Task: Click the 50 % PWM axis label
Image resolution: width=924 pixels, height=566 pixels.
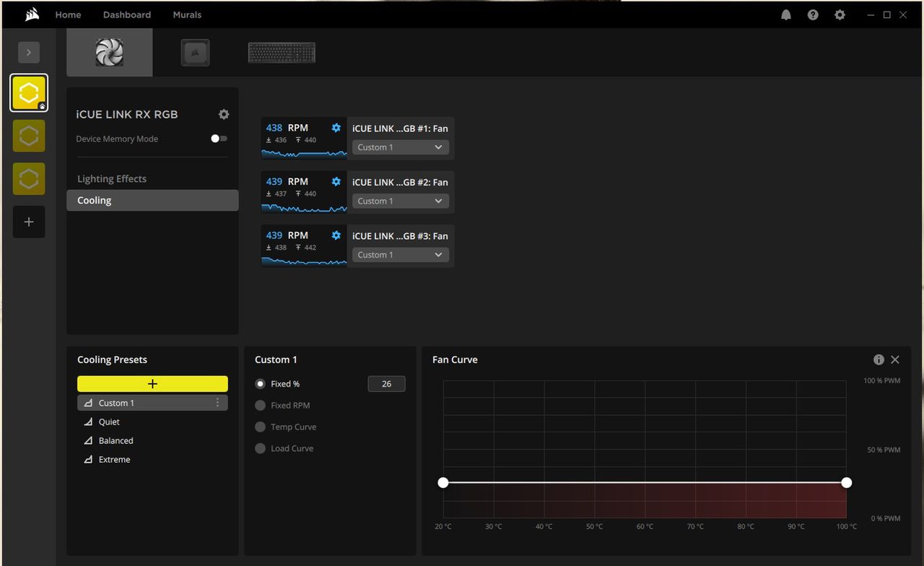Action: 884,450
